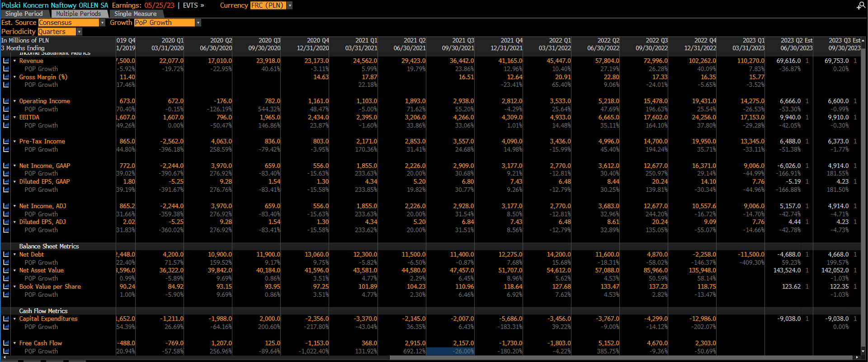Screen dimensions: 868x362
Task: Click the Diluted EPS, GAAP label
Action: 44,181
